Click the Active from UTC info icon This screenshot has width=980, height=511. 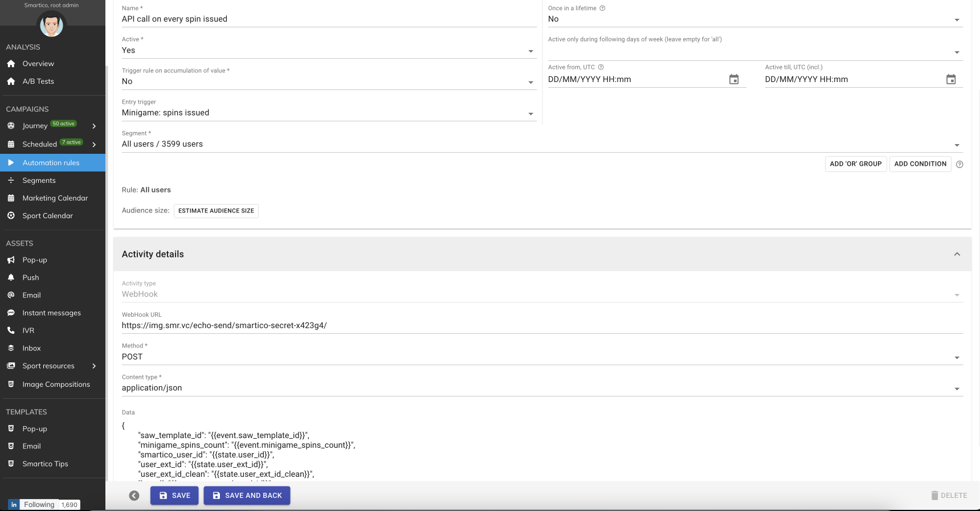pyautogui.click(x=601, y=67)
